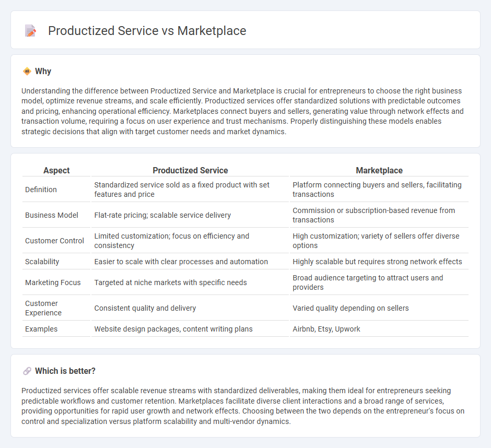Click cell 'Website design packages, content writing plans'

tap(190, 329)
